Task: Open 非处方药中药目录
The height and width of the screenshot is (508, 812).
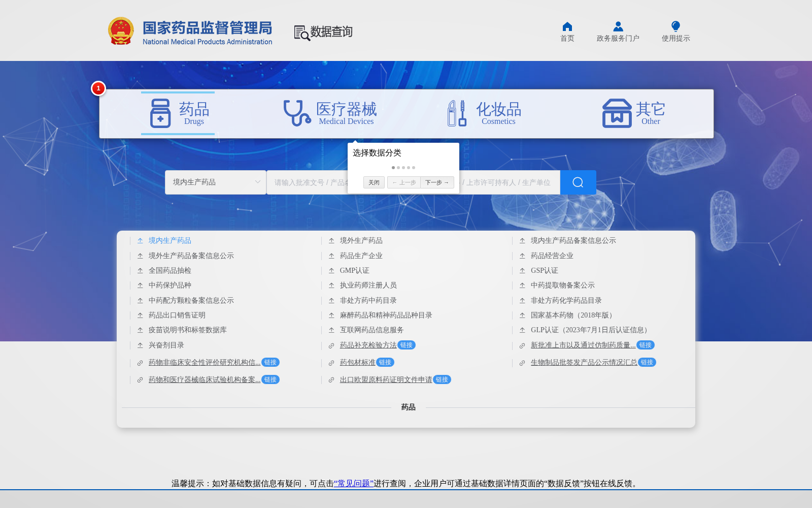Action: point(368,301)
